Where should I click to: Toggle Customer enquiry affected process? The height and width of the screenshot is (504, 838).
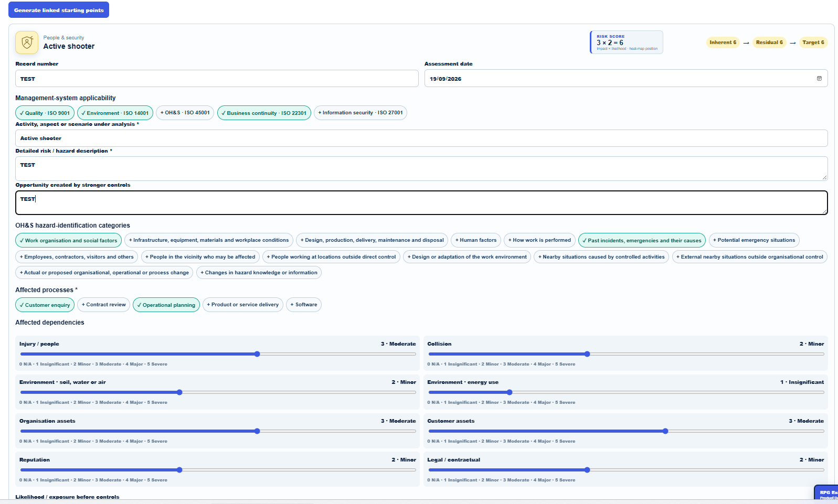(45, 305)
